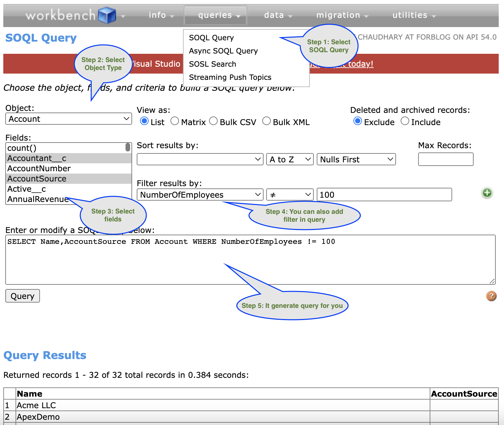This screenshot has height=425, width=504.
Task: Click the filter value field containing 100
Action: tap(384, 195)
